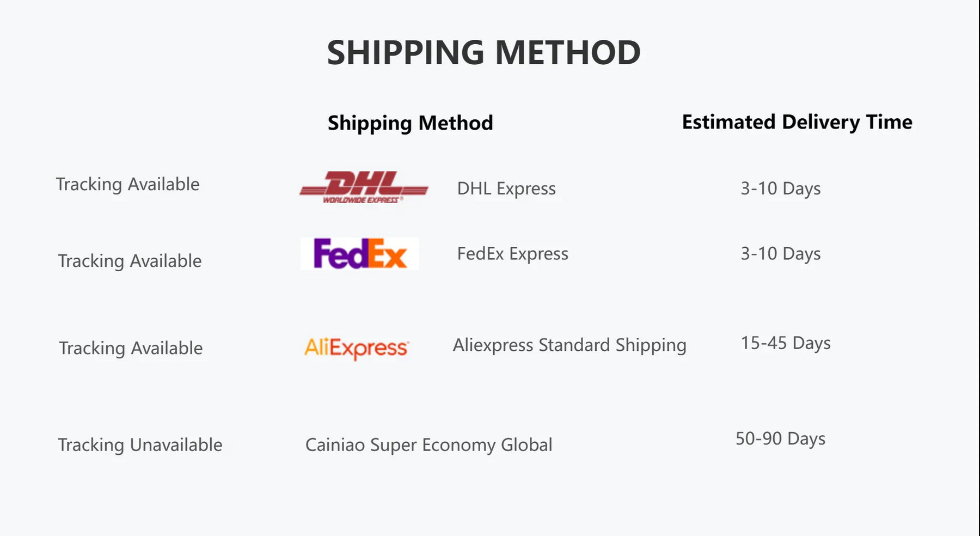This screenshot has width=980, height=536.
Task: Click the WORLDWIDE EXPRESS text under DHL
Action: pos(361,200)
